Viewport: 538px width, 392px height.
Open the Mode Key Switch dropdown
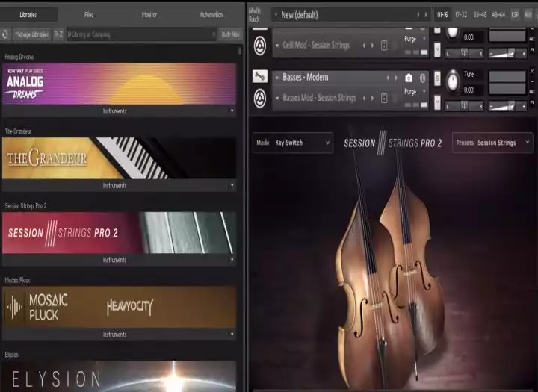(x=293, y=143)
